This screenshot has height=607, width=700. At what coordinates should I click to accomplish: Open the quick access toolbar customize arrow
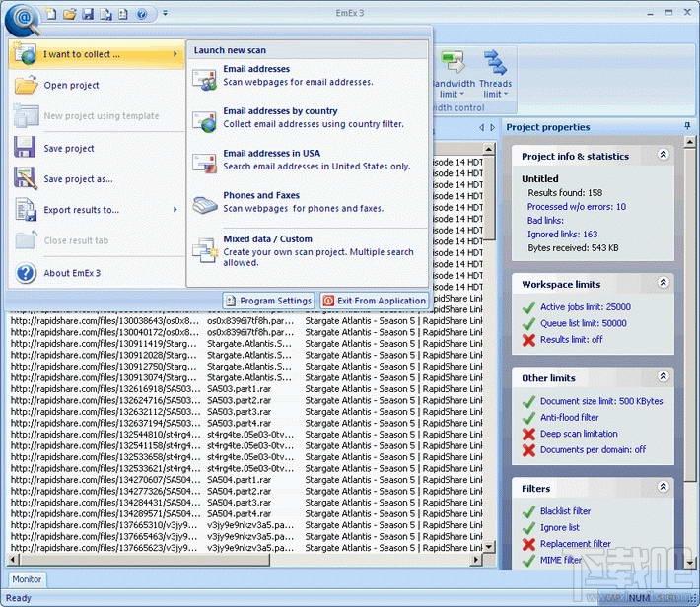pyautogui.click(x=166, y=14)
